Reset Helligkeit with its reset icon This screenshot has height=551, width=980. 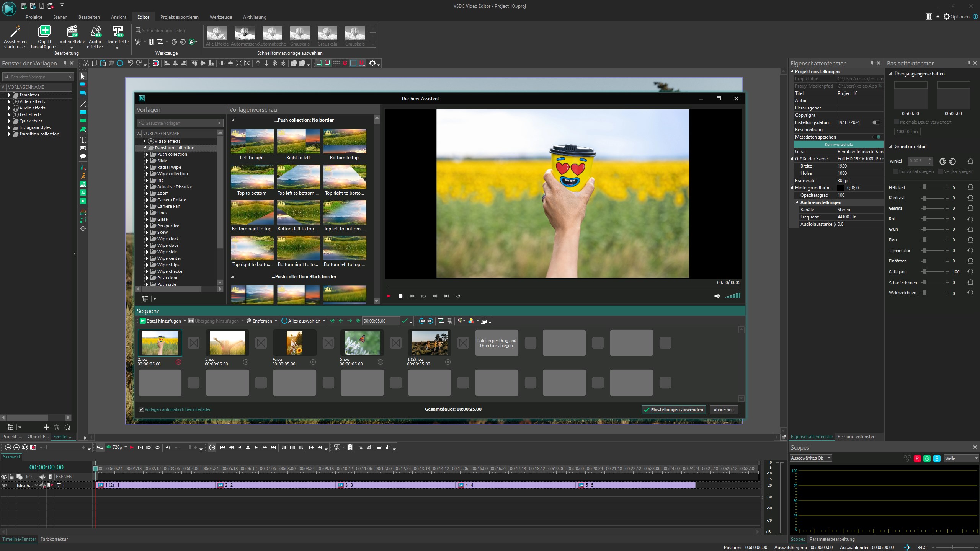(x=970, y=187)
